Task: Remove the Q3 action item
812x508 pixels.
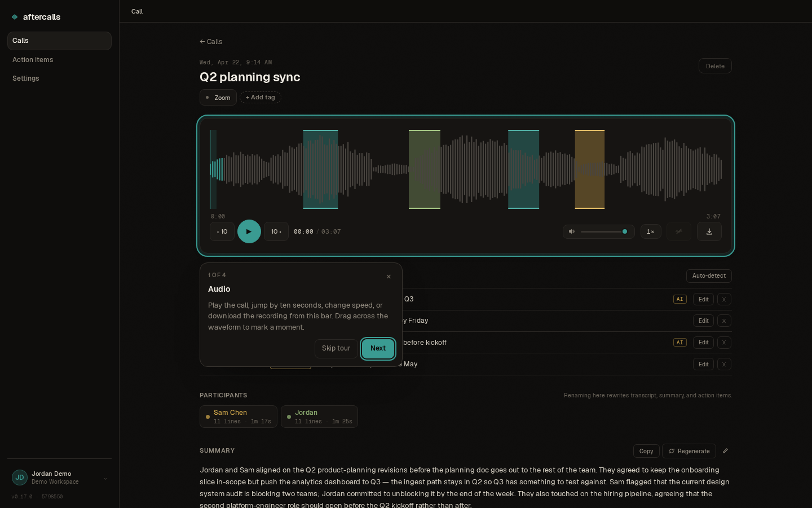Action: point(724,299)
